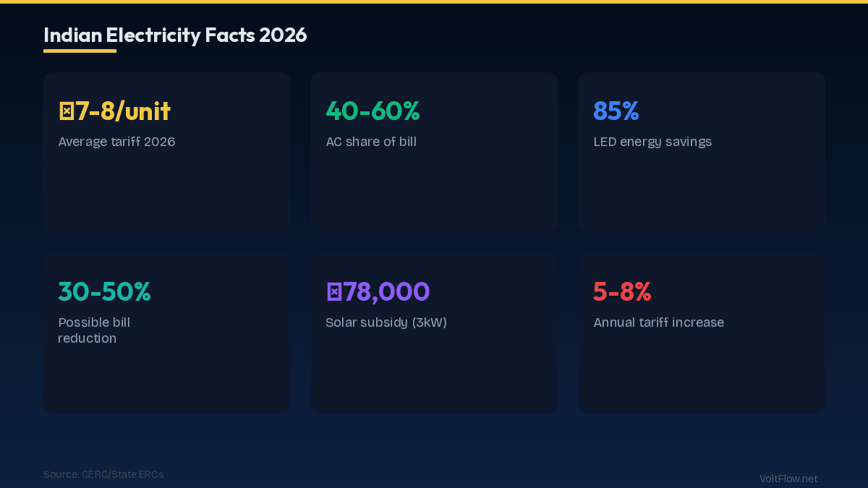Click the yellow bar at top
Image resolution: width=868 pixels, height=488 pixels.
click(x=434, y=3)
